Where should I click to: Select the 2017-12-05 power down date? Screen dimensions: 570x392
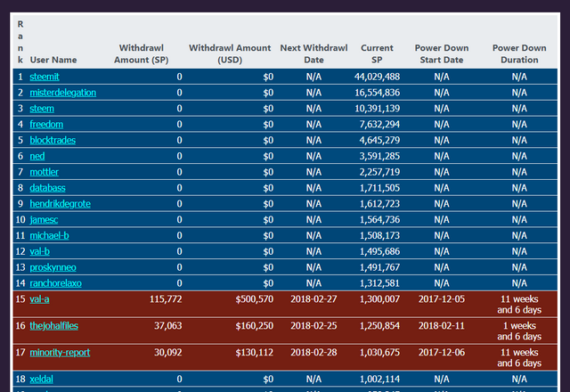coord(442,299)
